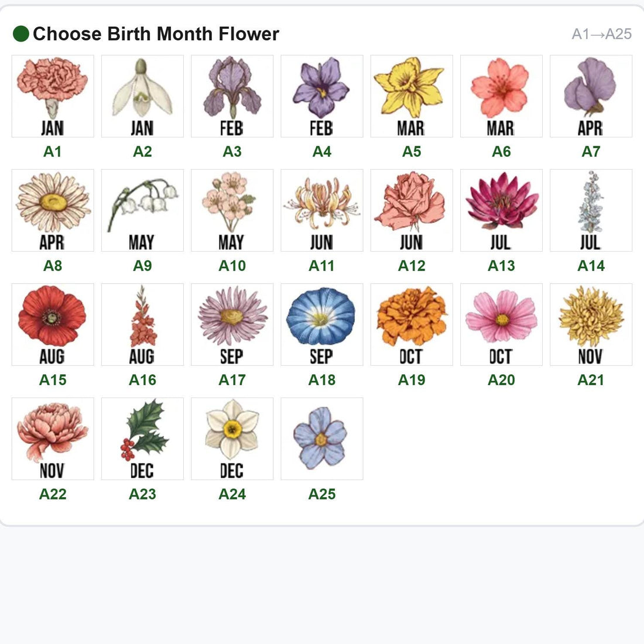Viewport: 644px width, 644px height.
Task: Pick A9 May lily of the valley
Action: click(x=142, y=210)
